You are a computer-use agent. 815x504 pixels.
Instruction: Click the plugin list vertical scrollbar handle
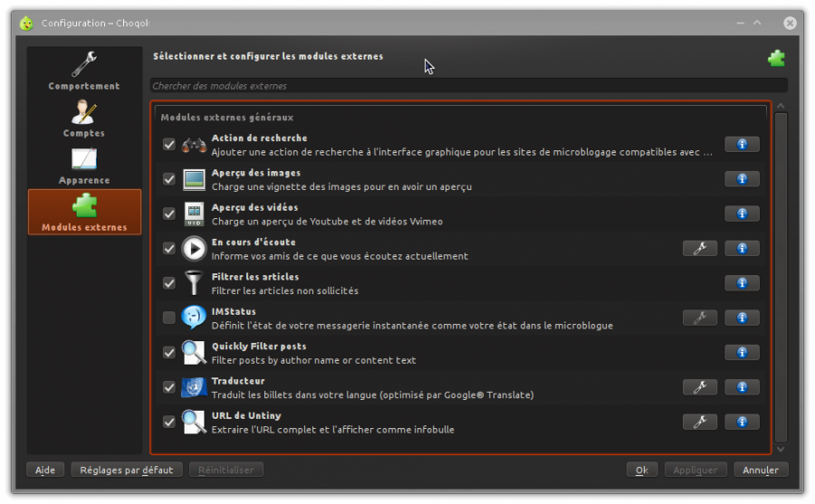781,278
